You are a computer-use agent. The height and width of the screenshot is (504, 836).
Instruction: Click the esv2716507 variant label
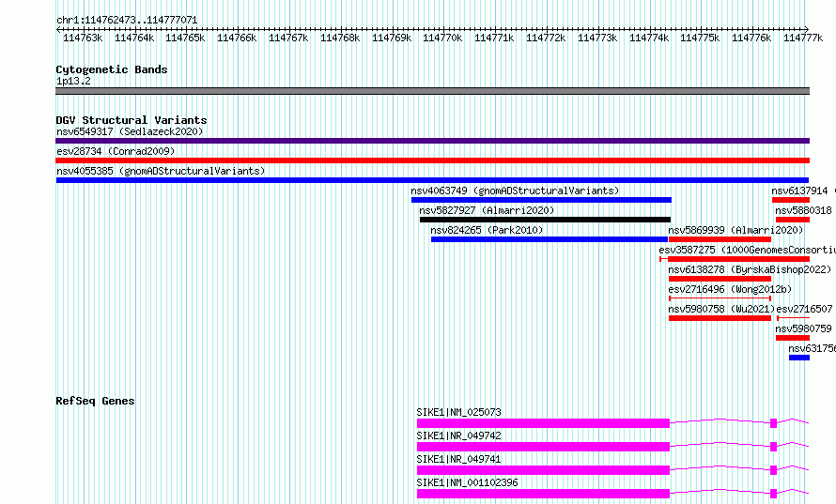[804, 309]
